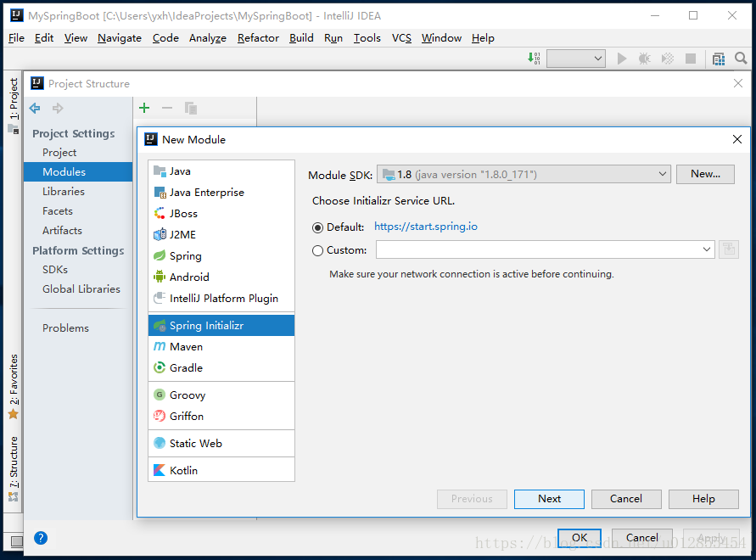The image size is (756, 560).
Task: Open the View menu
Action: point(76,38)
